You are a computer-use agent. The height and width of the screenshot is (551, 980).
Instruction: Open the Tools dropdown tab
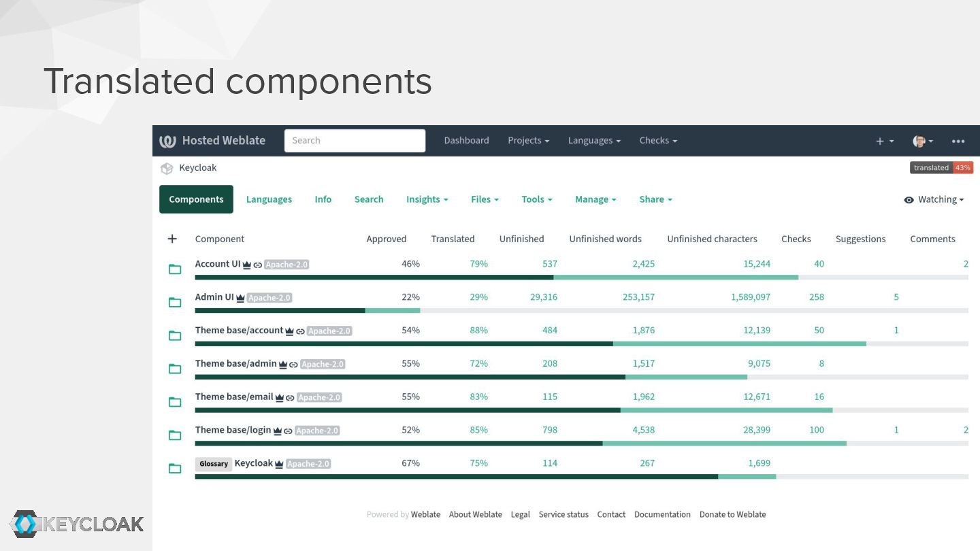coord(537,199)
